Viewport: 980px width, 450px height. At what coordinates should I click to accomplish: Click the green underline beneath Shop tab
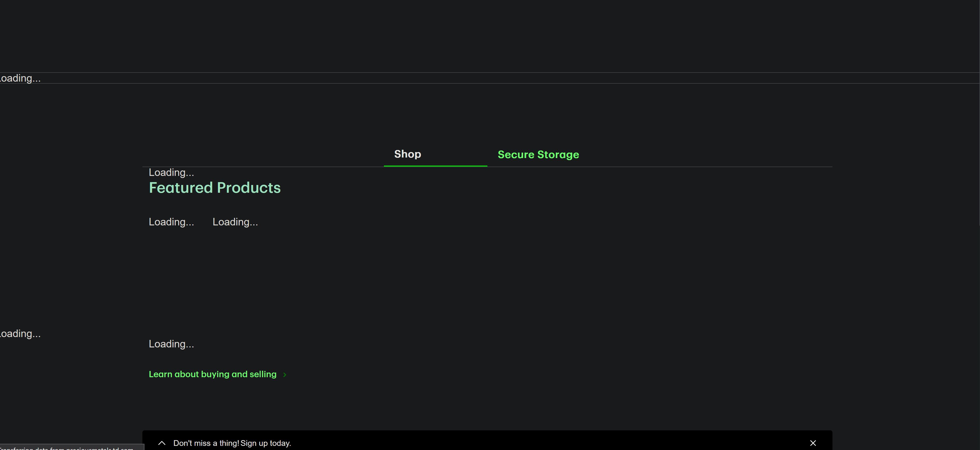435,166
